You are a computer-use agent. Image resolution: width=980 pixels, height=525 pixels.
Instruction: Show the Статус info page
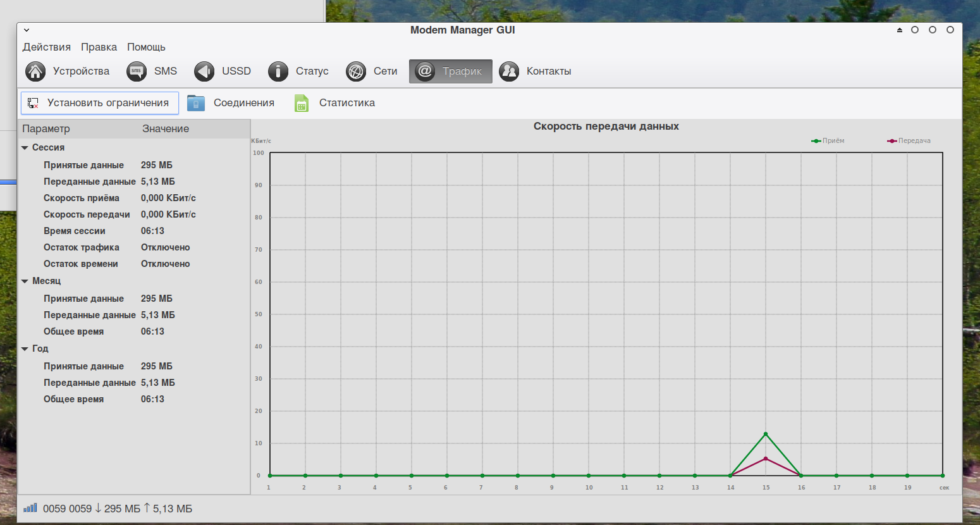point(298,71)
